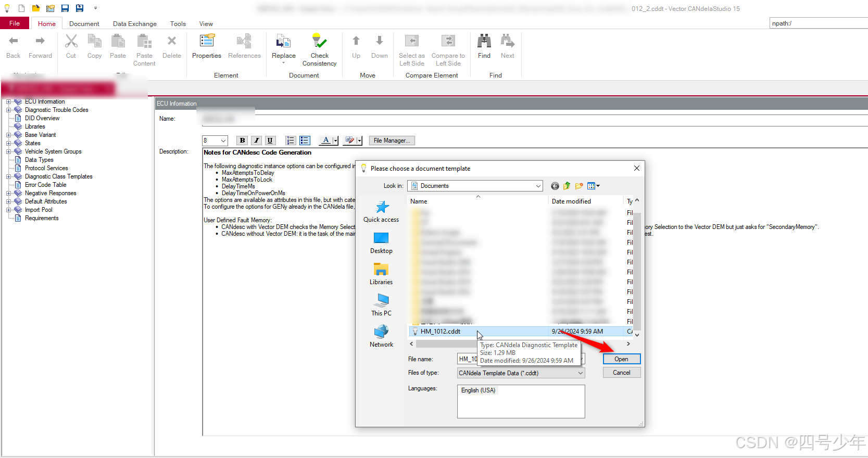The width and height of the screenshot is (868, 458).
Task: Switch to the View ribbon tab
Action: click(206, 23)
